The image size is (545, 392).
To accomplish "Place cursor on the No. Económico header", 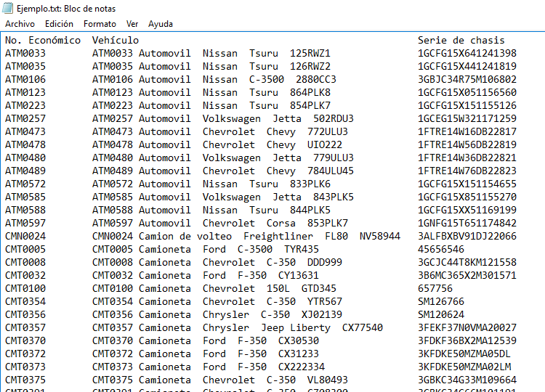I will pyautogui.click(x=42, y=40).
